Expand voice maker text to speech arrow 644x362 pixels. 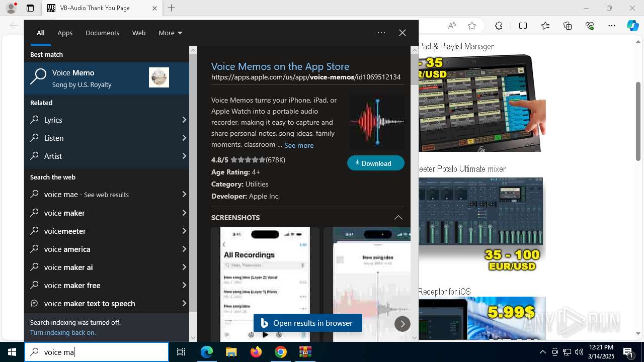[x=184, y=303]
